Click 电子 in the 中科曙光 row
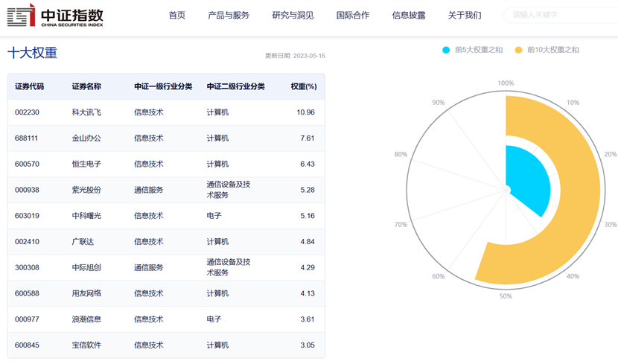This screenshot has height=364, width=618. [214, 216]
